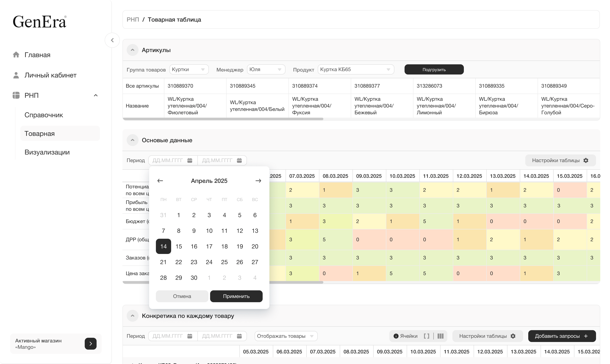610x364 pixels.
Task: Open calendar for Конкретика period end date
Action: [239, 336]
